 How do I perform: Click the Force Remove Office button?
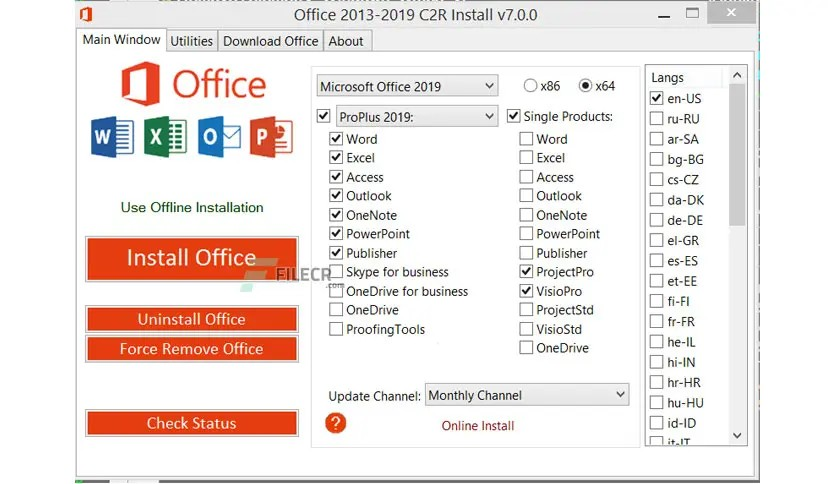(x=191, y=349)
